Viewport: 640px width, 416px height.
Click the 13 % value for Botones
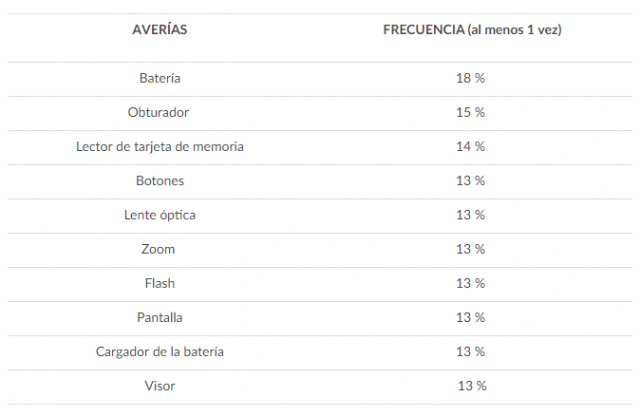coord(471,181)
